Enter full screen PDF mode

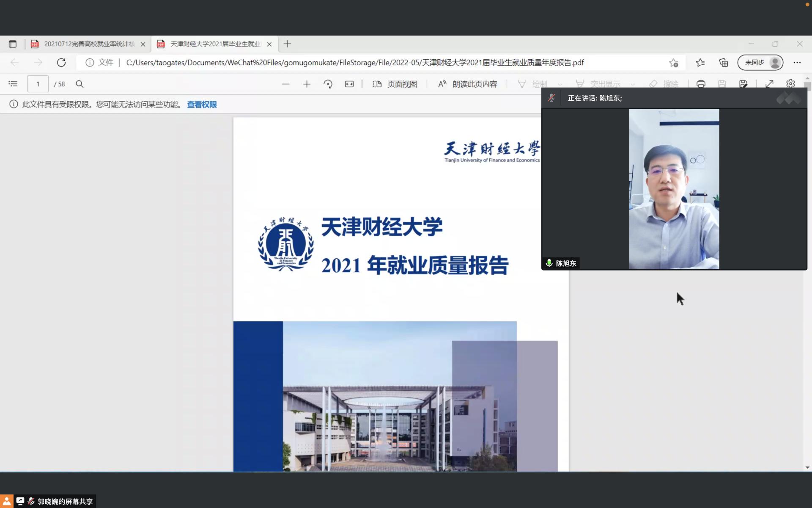point(769,84)
